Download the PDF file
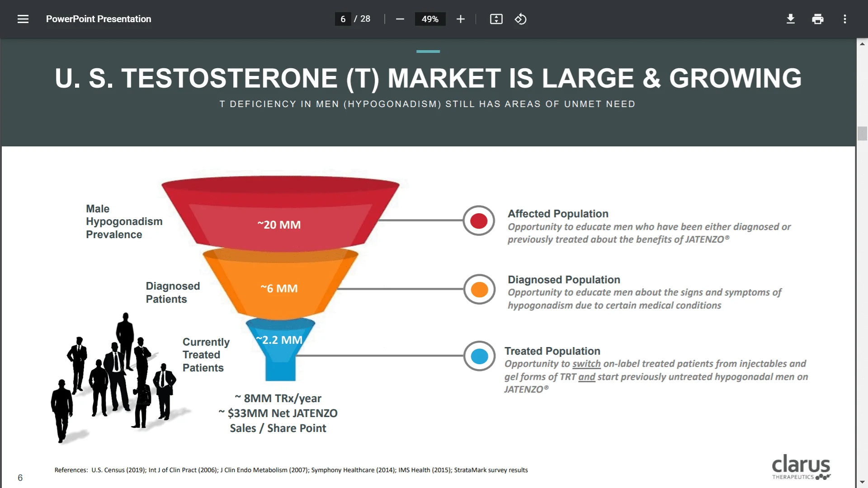The height and width of the screenshot is (488, 868). click(790, 19)
